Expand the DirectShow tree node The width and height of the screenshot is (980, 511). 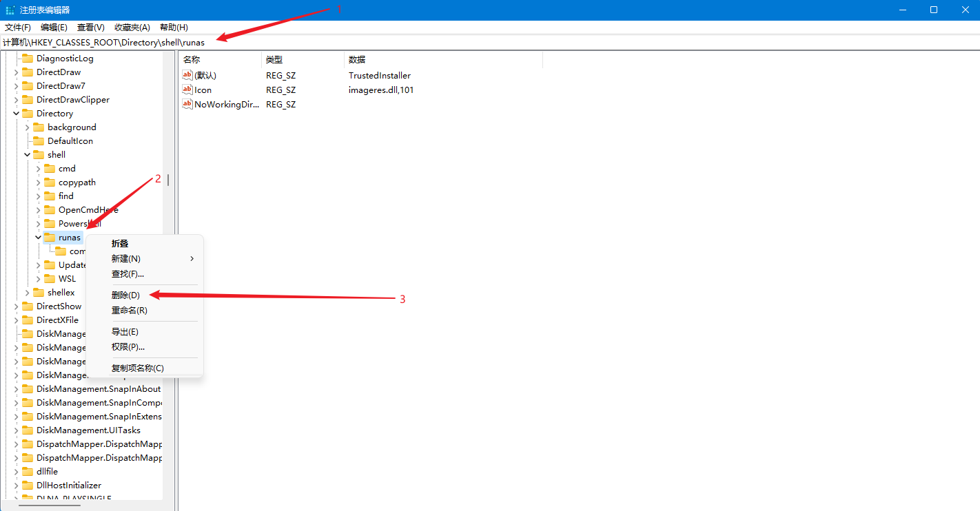point(17,306)
